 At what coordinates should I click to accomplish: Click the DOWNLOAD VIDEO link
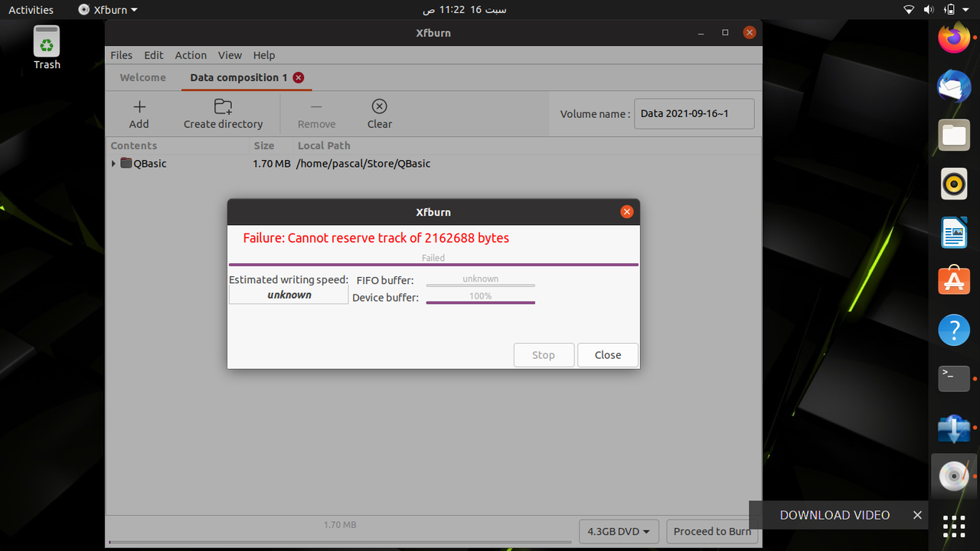[835, 515]
